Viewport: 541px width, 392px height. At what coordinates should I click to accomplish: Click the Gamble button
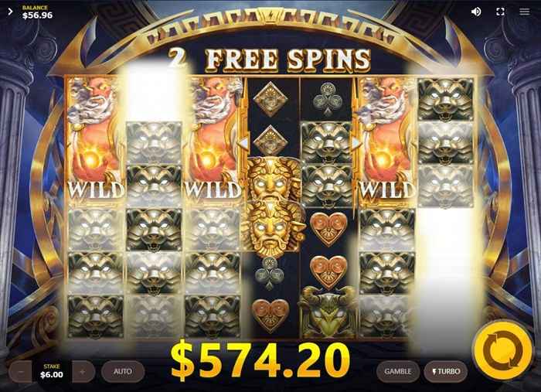tap(398, 372)
